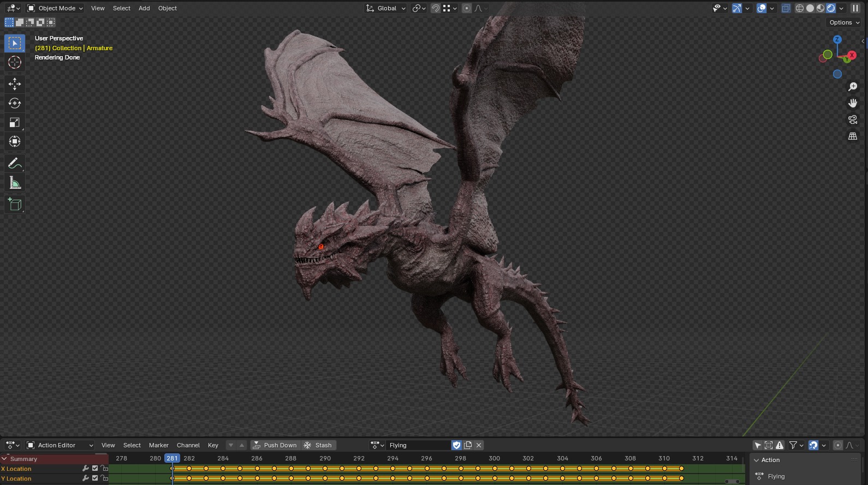The image size is (868, 485).
Task: Toggle lock on Y Location channel
Action: click(x=104, y=478)
